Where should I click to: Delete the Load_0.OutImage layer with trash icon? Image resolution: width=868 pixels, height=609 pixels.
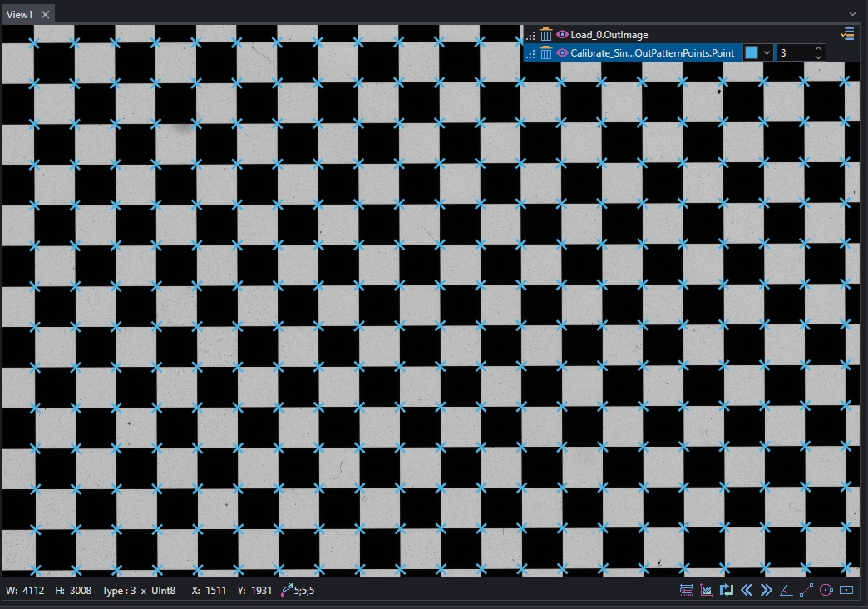tap(545, 35)
